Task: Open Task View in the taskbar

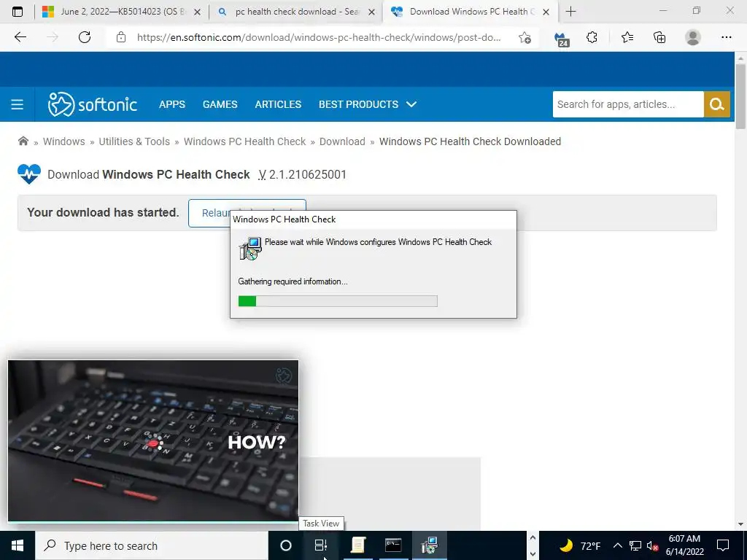Action: (x=321, y=545)
